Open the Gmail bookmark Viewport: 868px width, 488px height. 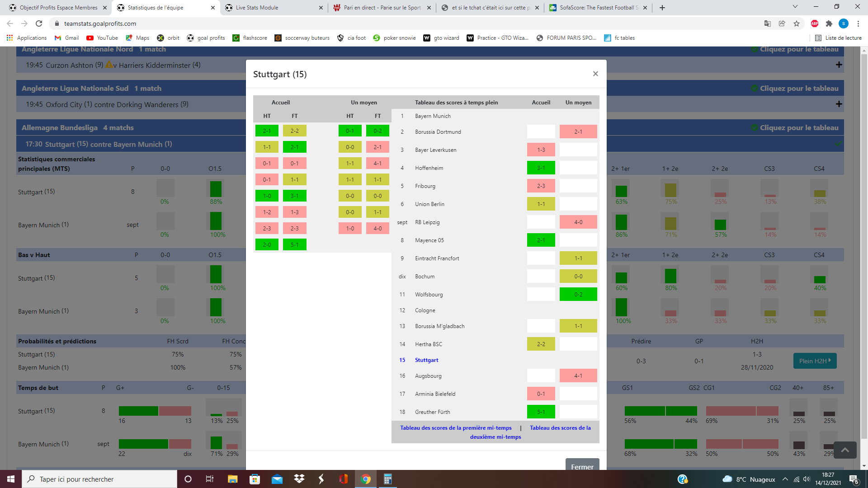click(x=66, y=38)
